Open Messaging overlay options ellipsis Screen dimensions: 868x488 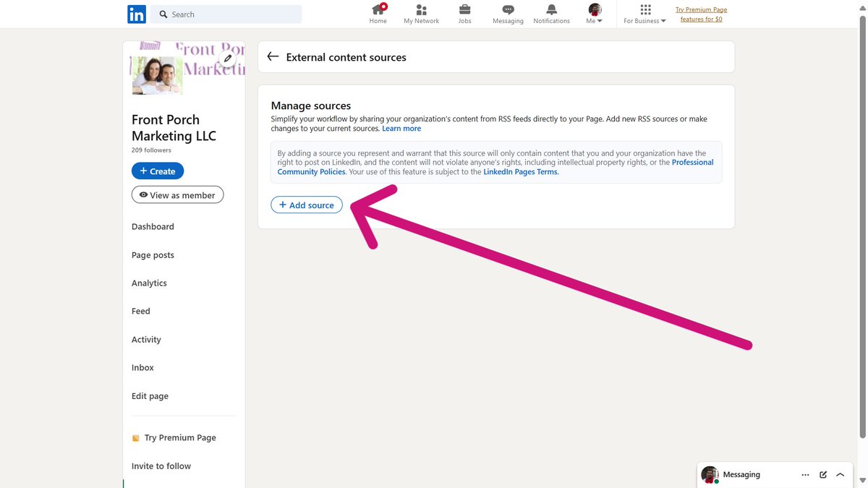click(805, 475)
